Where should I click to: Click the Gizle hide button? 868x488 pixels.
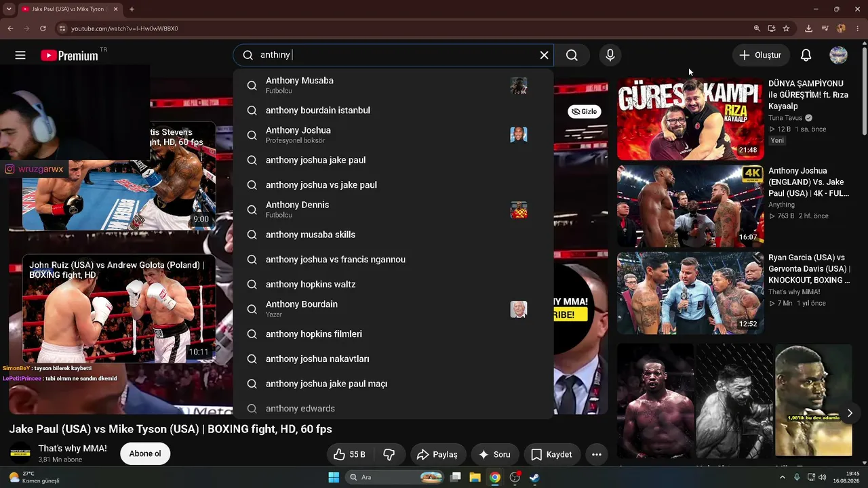click(x=585, y=112)
